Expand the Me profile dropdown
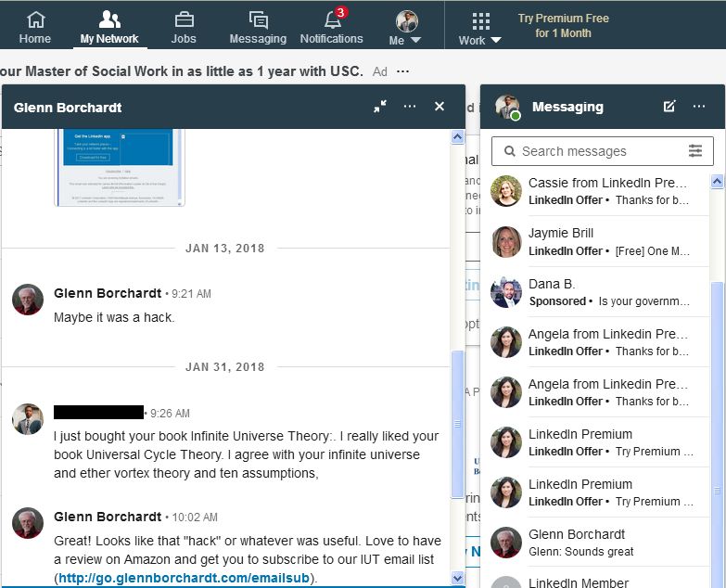The height and width of the screenshot is (588, 726). click(x=405, y=29)
